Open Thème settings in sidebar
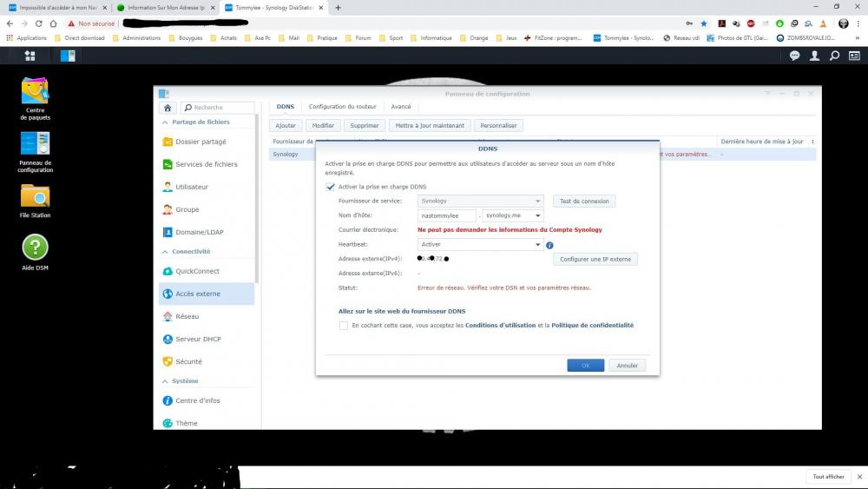This screenshot has height=489, width=868. tap(207, 423)
